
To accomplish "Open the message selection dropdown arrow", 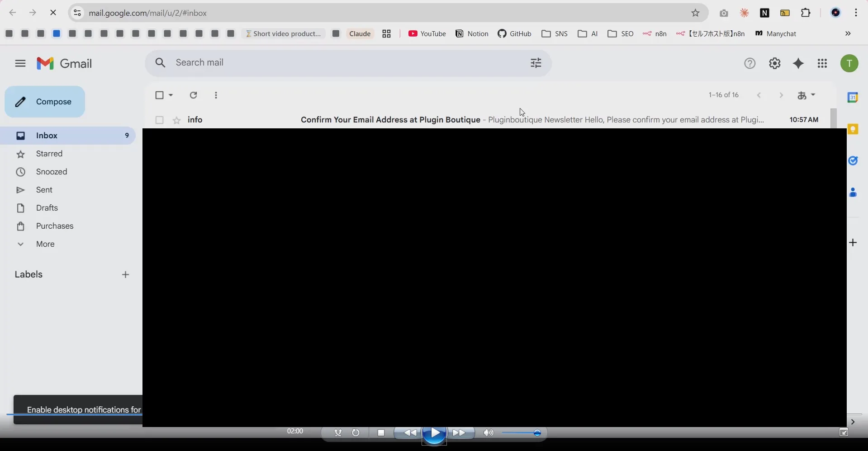I will [170, 95].
